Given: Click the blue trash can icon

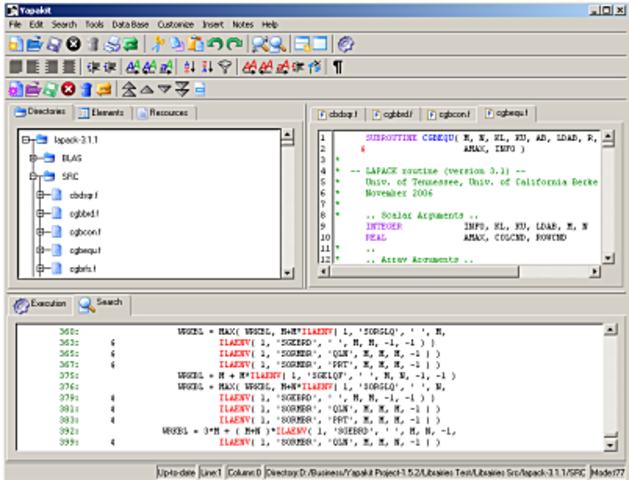Looking at the screenshot, I should coord(86,89).
